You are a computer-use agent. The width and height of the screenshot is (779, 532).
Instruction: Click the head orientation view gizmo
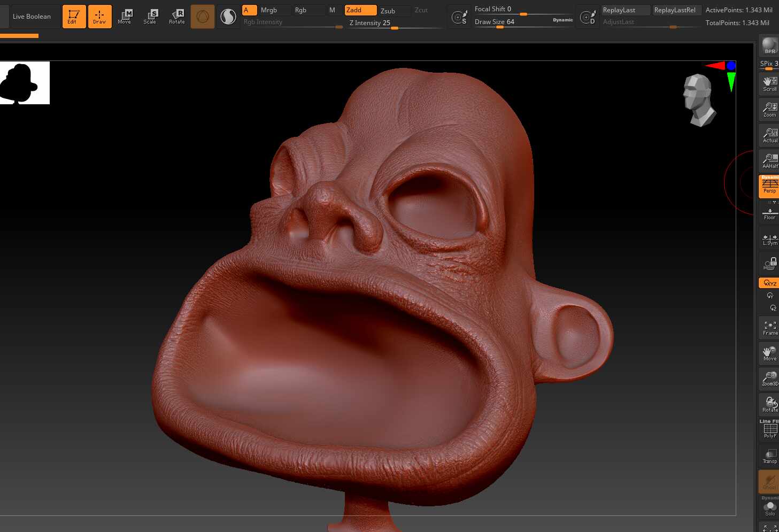click(699, 100)
